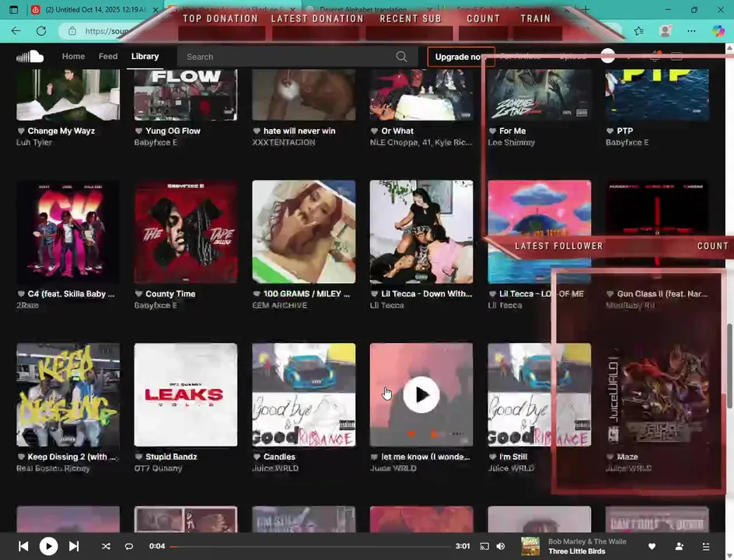Toggle repeat in the player bar
Image resolution: width=734 pixels, height=560 pixels.
129,546
